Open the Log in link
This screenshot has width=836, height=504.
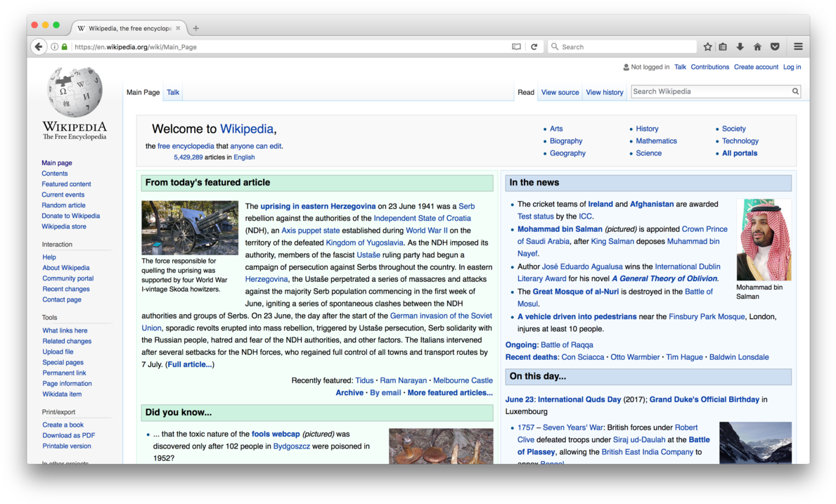coord(792,67)
